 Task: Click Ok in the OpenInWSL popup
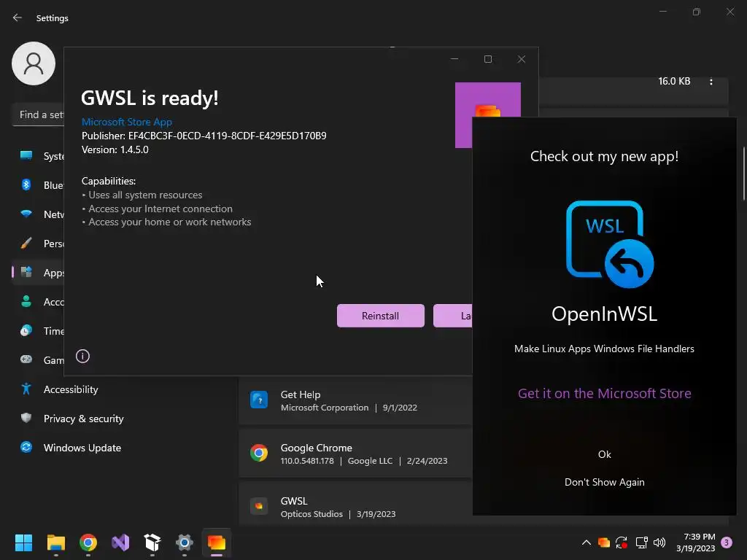[x=605, y=454]
